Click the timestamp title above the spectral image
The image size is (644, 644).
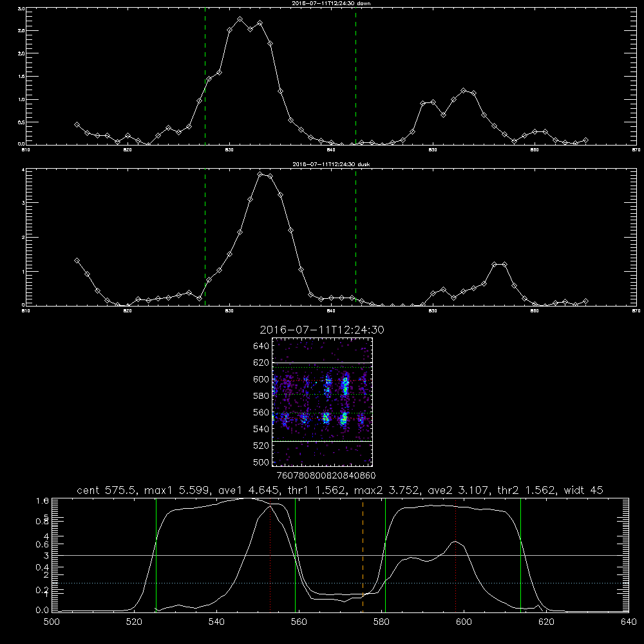[322, 330]
